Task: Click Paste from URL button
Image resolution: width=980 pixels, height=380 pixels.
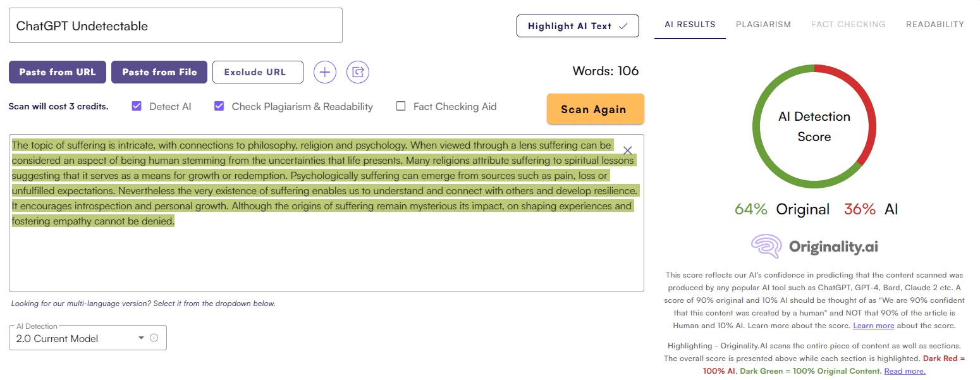Action: click(58, 72)
